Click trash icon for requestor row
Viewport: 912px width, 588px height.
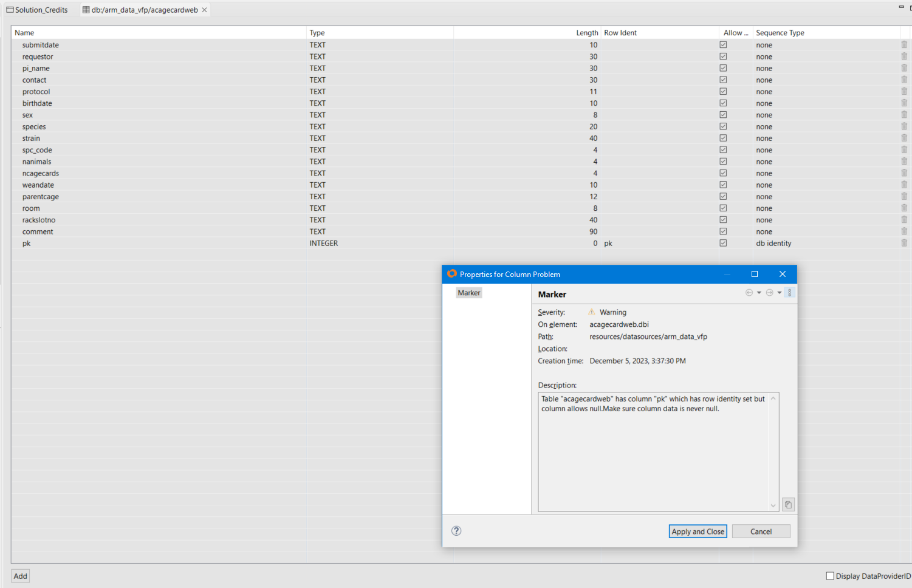(904, 56)
